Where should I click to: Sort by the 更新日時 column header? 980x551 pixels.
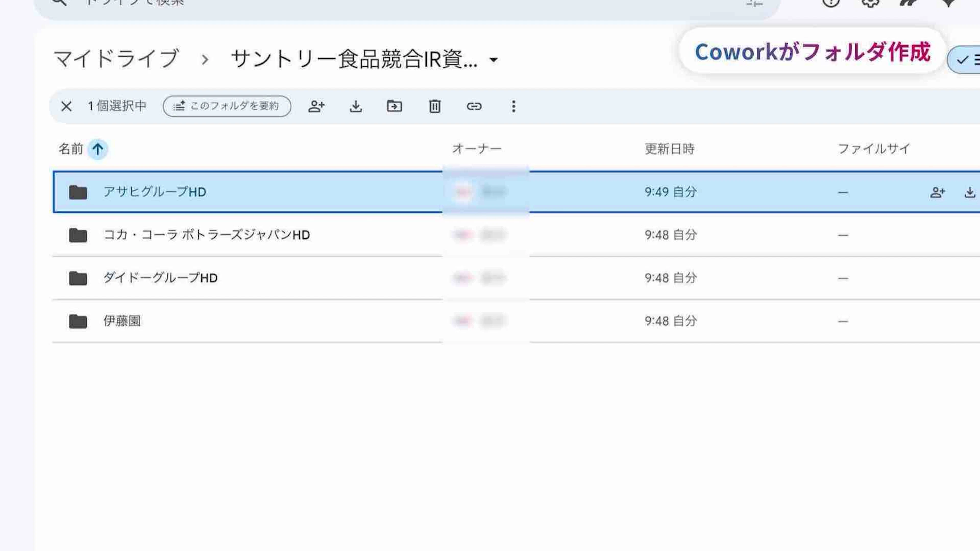(x=669, y=149)
